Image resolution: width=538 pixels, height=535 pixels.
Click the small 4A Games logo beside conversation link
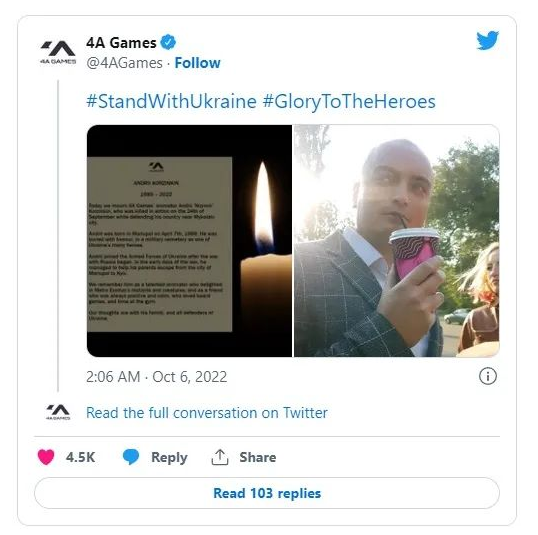point(58,412)
